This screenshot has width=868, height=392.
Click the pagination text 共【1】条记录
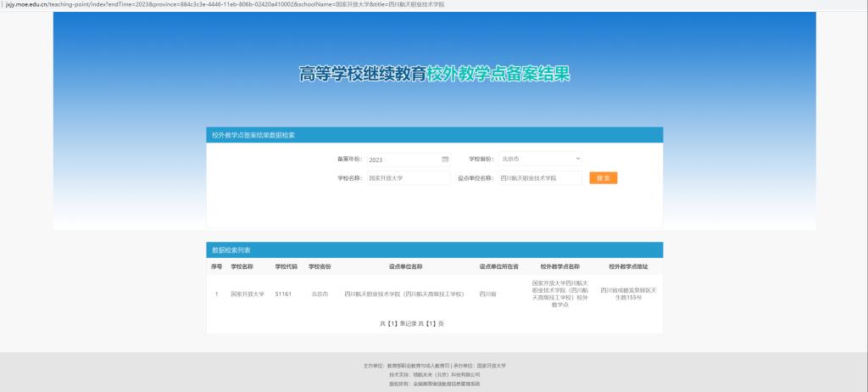(x=402, y=323)
